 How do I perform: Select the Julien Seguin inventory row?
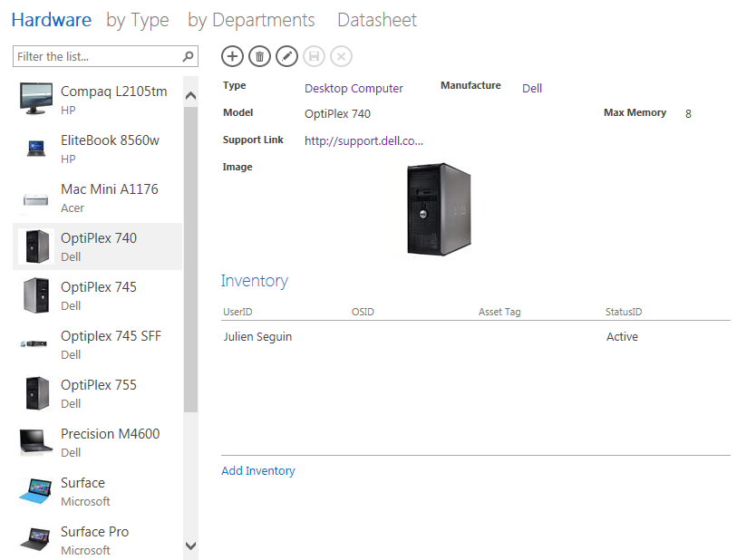click(476, 337)
